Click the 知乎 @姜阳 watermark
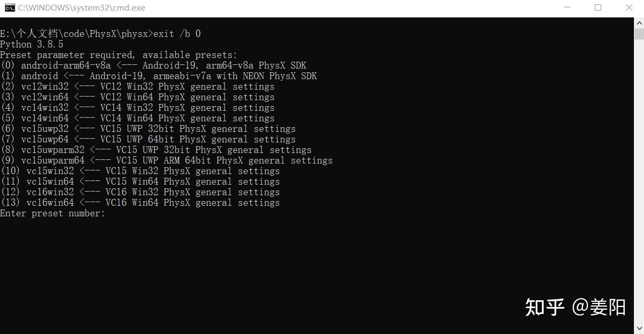644x334 pixels. click(x=575, y=307)
